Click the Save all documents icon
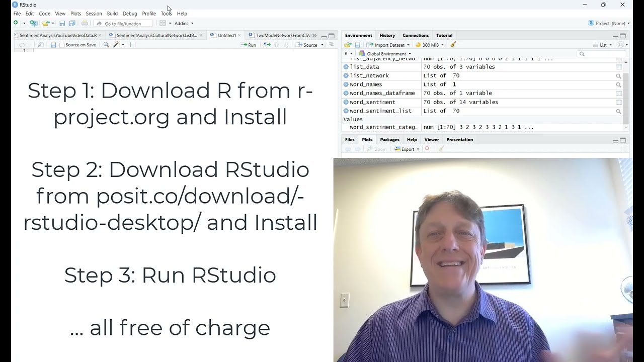 point(71,23)
